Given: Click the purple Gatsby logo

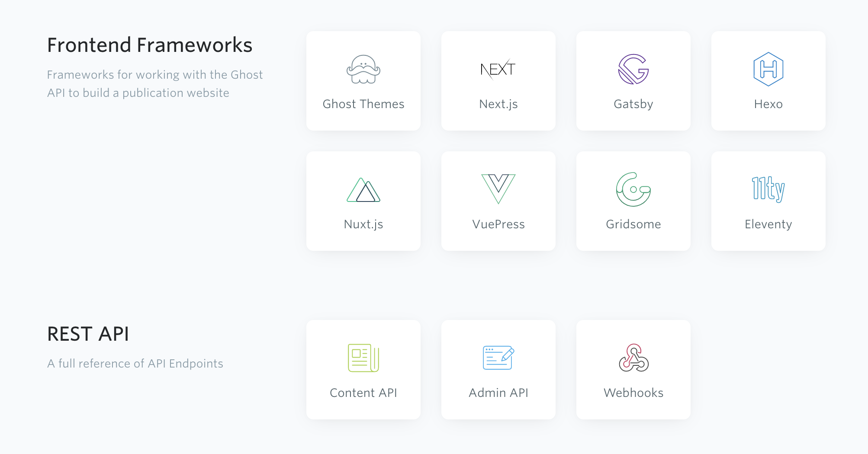Looking at the screenshot, I should 633,69.
